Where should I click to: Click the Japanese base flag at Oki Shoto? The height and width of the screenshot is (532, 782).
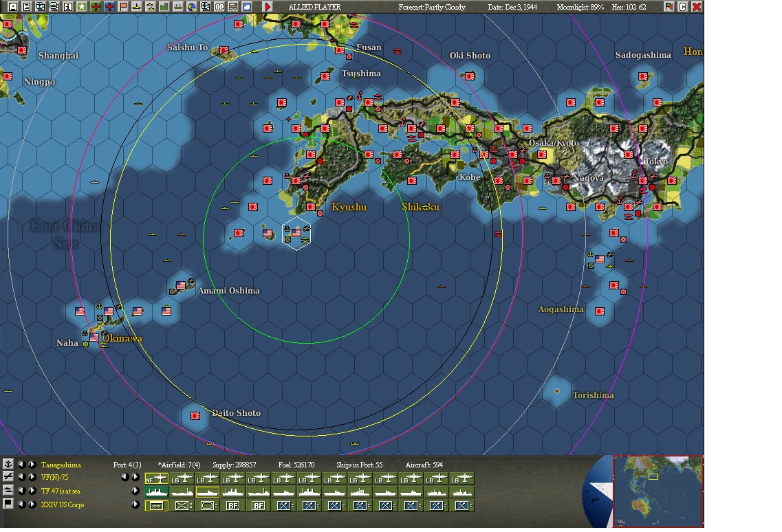[x=470, y=76]
